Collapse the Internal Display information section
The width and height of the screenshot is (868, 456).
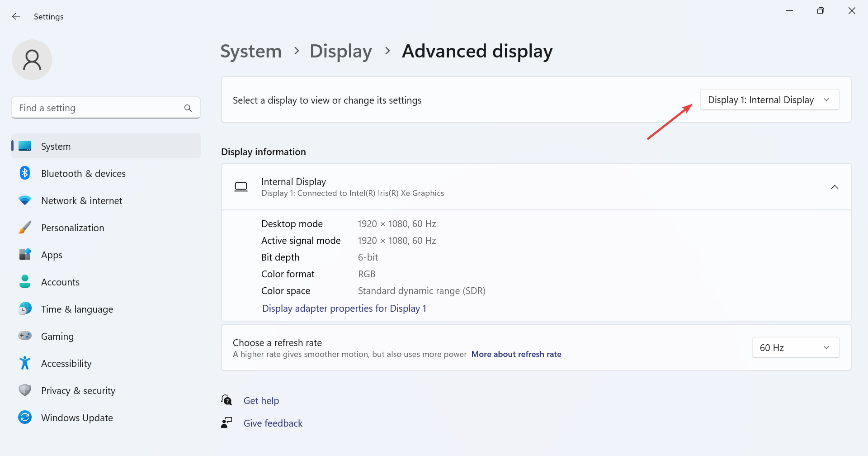835,187
